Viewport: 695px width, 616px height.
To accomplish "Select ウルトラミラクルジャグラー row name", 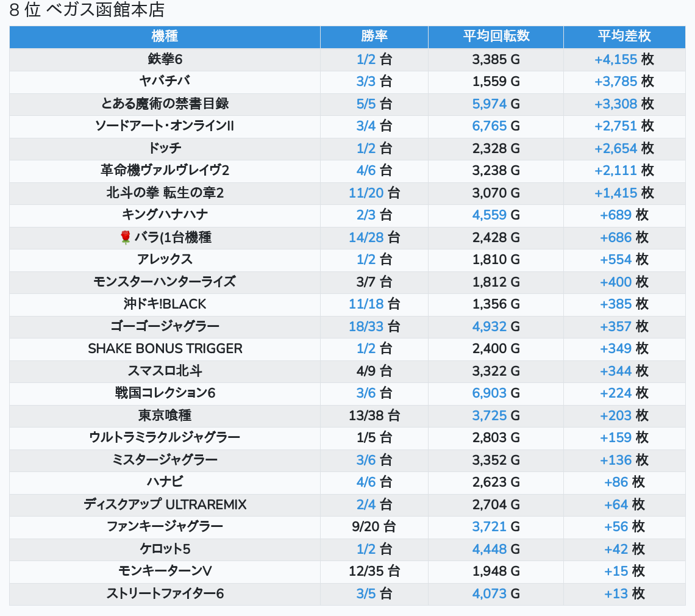I will pyautogui.click(x=165, y=438).
